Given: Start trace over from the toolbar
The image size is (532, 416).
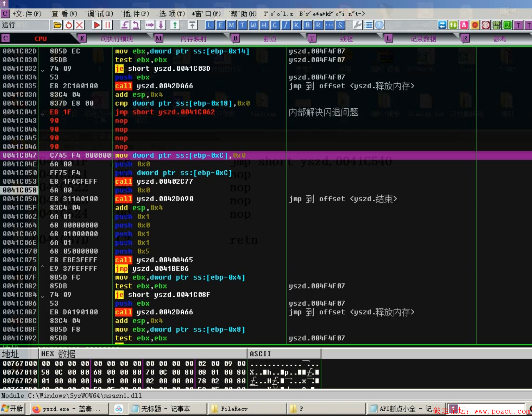Looking at the screenshot, I should (161, 25).
